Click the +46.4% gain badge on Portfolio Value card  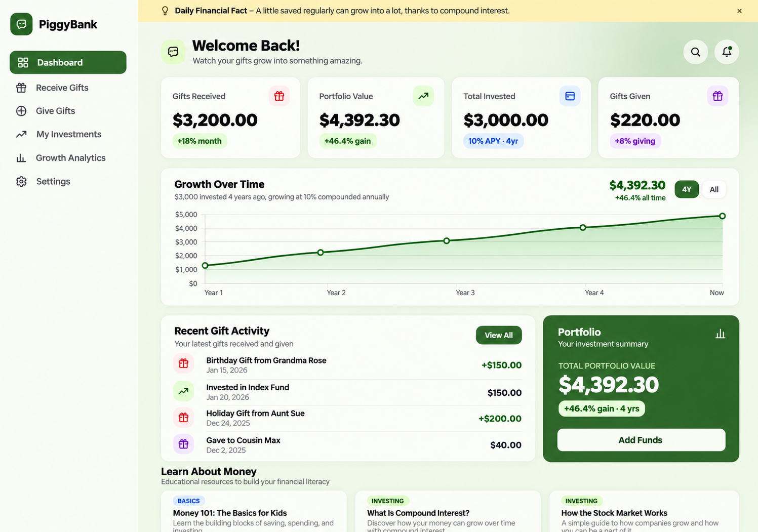347,141
